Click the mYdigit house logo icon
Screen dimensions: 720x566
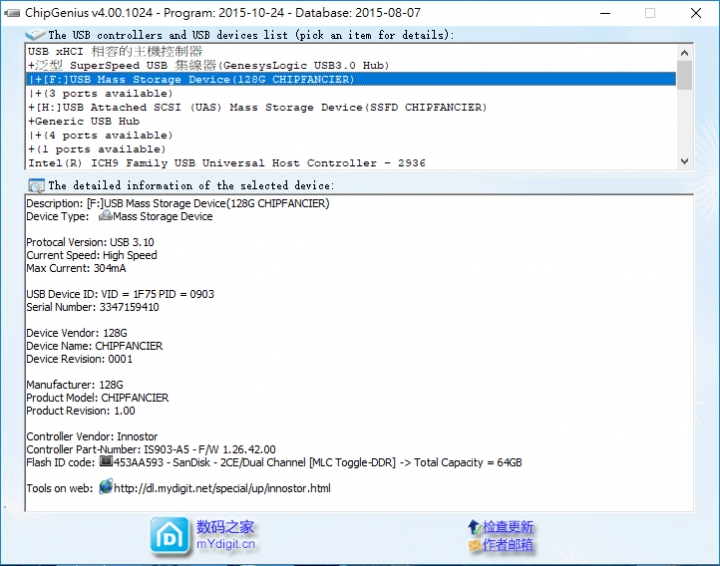click(169, 535)
